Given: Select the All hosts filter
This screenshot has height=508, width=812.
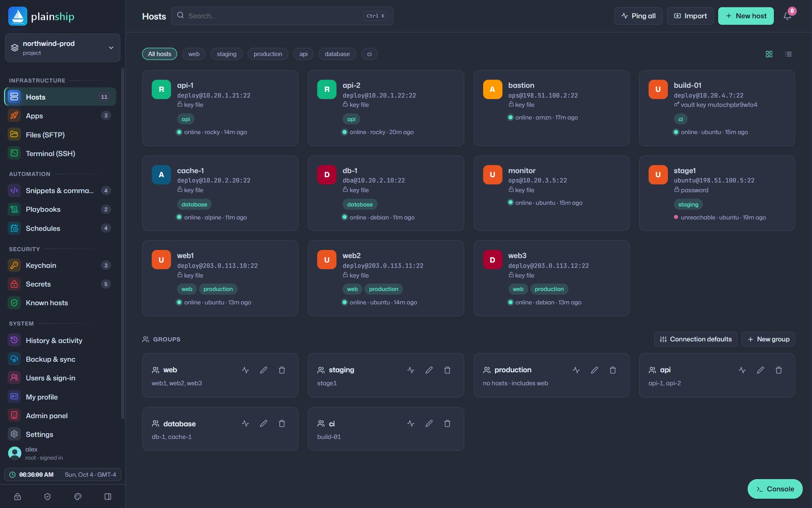Looking at the screenshot, I should tap(160, 54).
